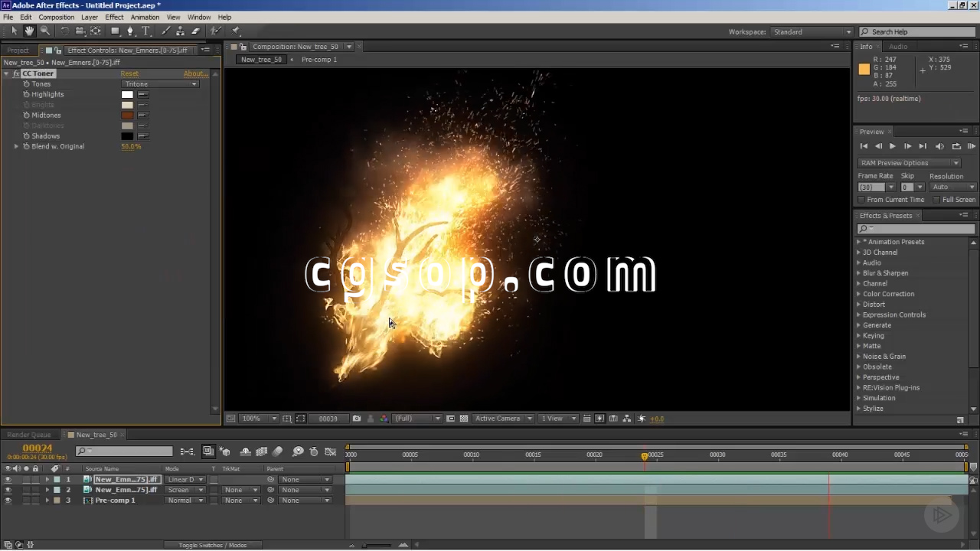Click the Highlights color swatch
Screen dimensions: 980x551
pyautogui.click(x=127, y=95)
